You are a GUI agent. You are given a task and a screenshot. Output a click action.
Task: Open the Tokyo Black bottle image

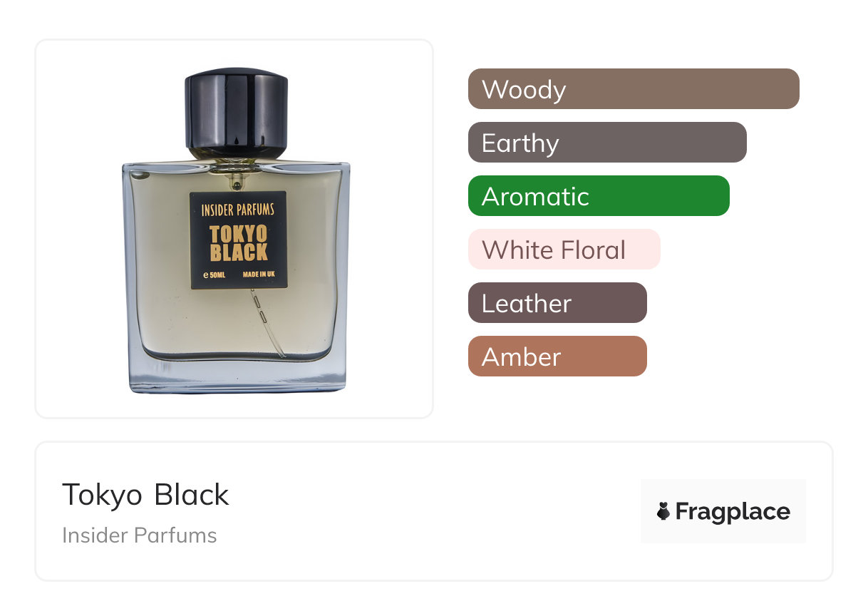click(x=236, y=230)
